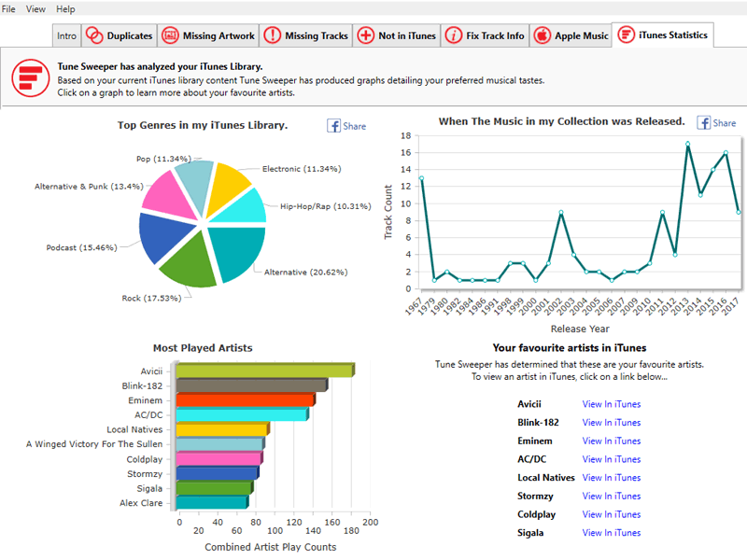
Task: View Local Natives in iTunes
Action: tap(612, 478)
